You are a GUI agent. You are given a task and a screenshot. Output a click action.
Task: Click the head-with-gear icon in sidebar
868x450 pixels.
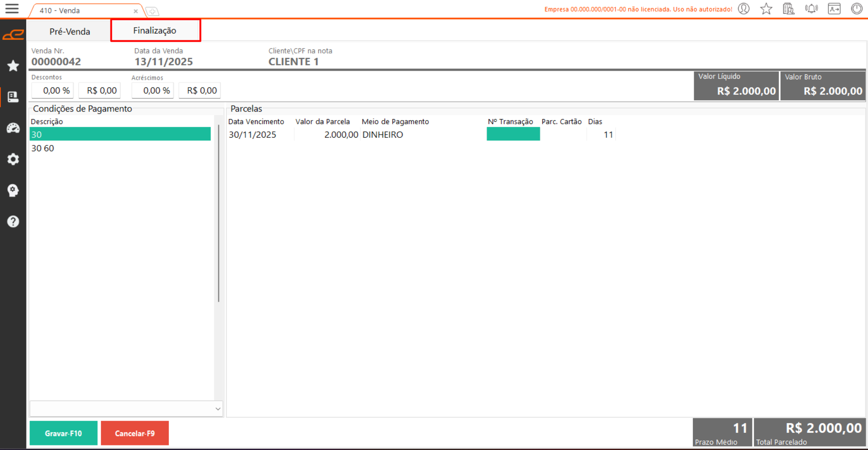point(13,190)
